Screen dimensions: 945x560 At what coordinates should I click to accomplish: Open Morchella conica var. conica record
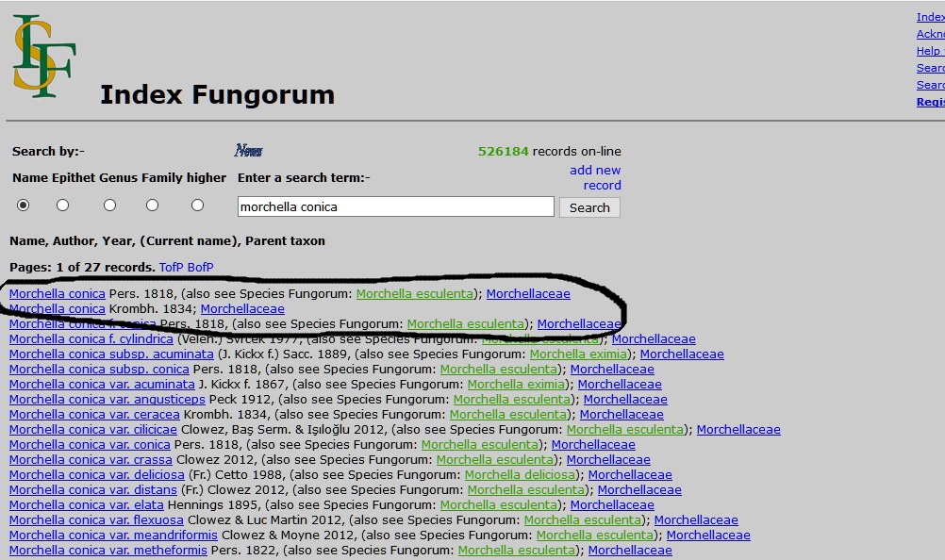pyautogui.click(x=90, y=444)
